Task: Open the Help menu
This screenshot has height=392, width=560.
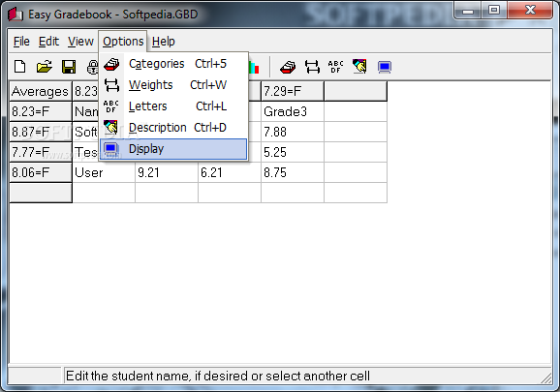Action: pos(163,42)
